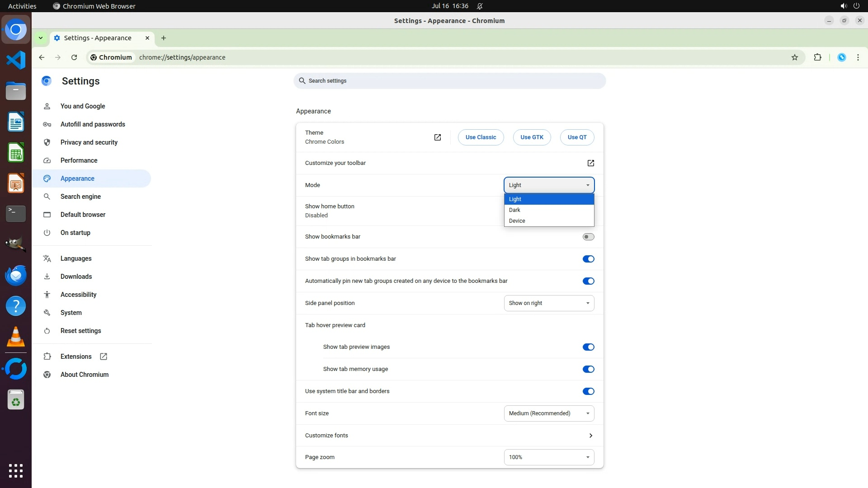868x488 pixels.
Task: Click the profile avatar icon in toolbar
Action: (841, 57)
